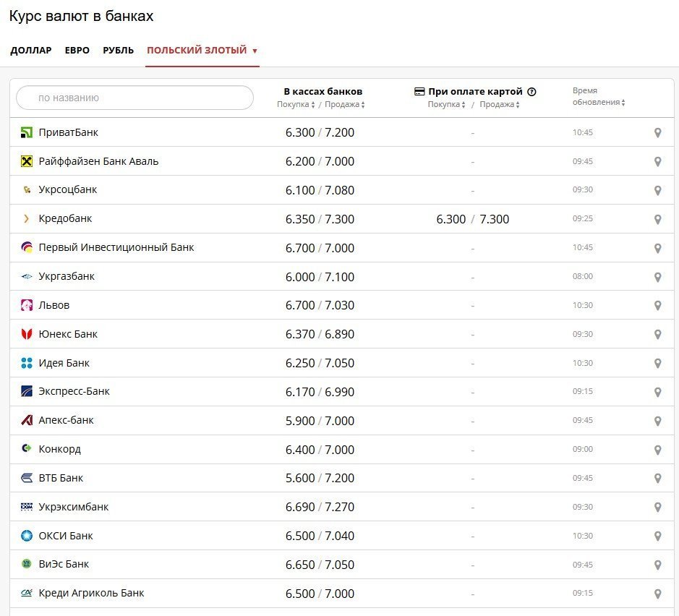
Task: Show the map location for ВТБ Банк
Action: (657, 479)
